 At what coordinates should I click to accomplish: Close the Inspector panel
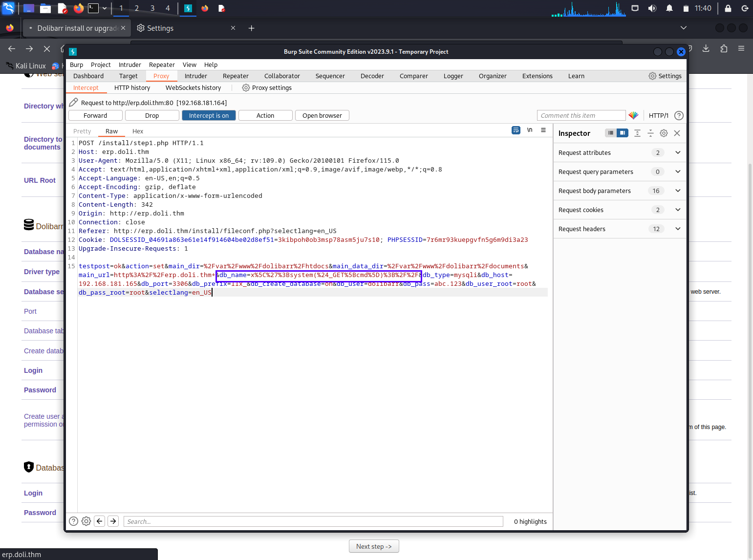point(677,133)
